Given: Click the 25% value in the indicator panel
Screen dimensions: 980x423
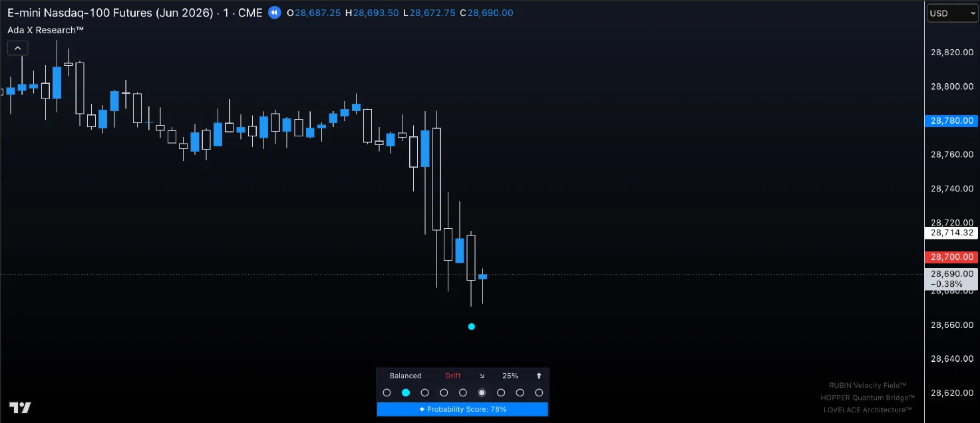Looking at the screenshot, I should [510, 376].
